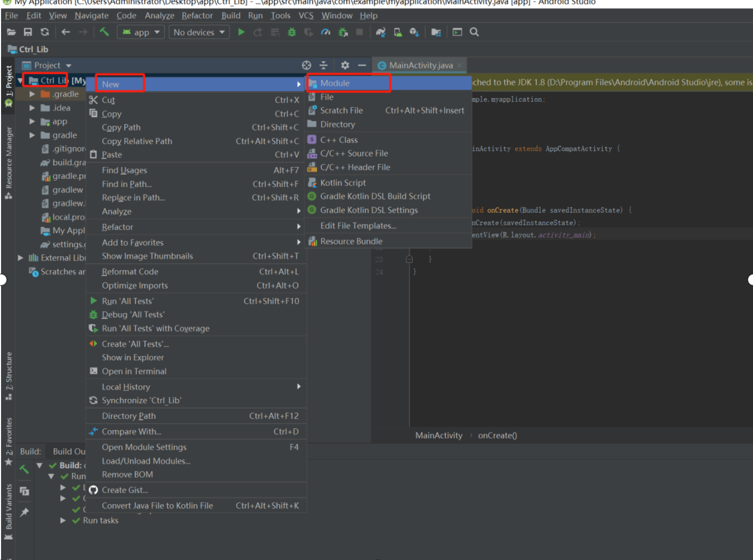Select Convert Java File to Kotlin File
The width and height of the screenshot is (753, 560).
coord(196,506)
